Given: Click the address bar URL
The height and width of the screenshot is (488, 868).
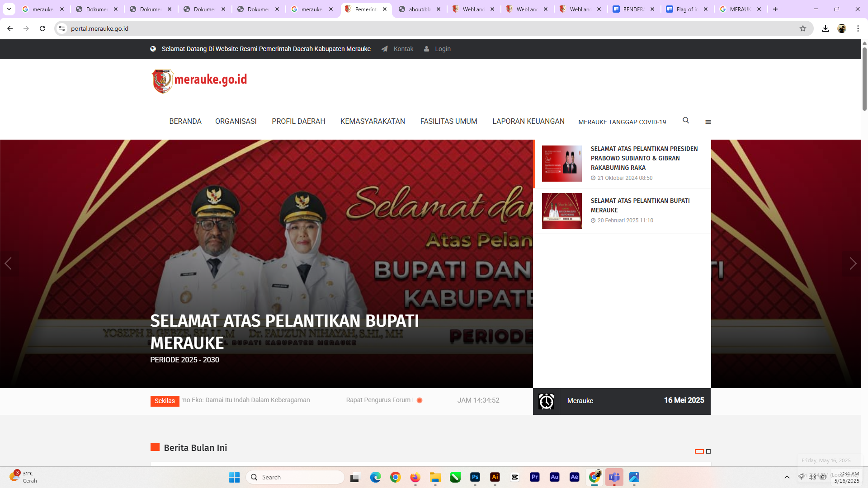Looking at the screenshot, I should (x=99, y=28).
